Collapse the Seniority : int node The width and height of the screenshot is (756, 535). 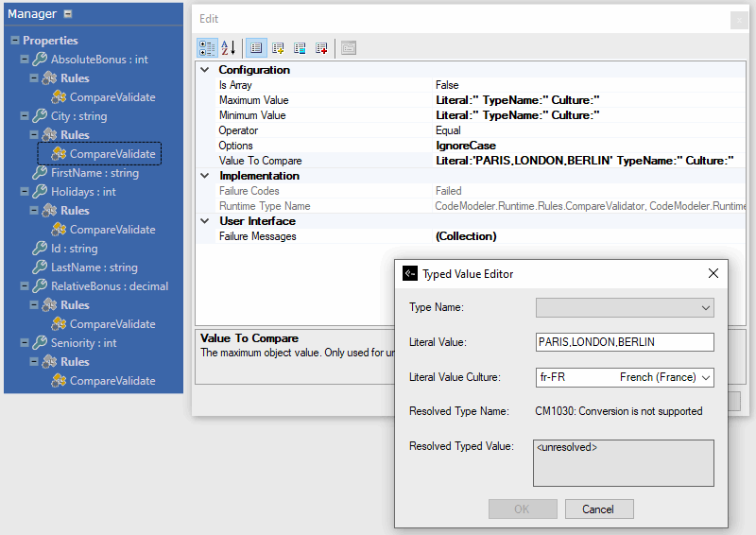pyautogui.click(x=25, y=343)
